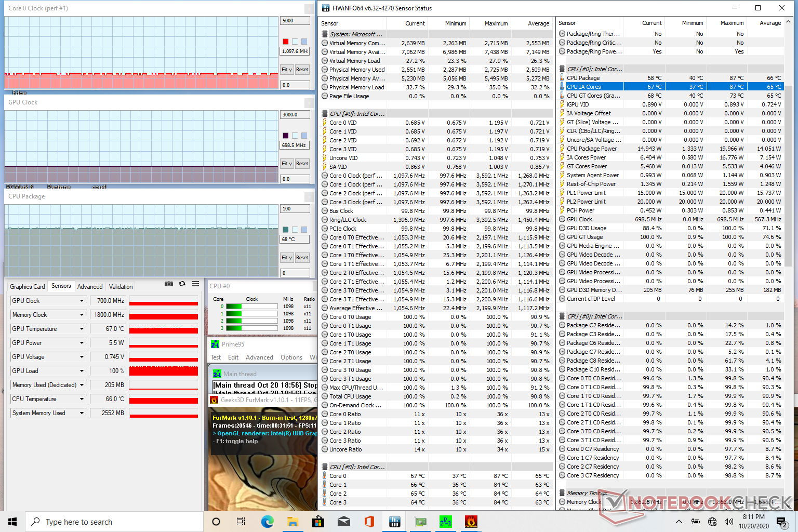Viewport: 798px width, 532px height.
Task: Open Prime95 from the taskbar
Action: click(445, 522)
